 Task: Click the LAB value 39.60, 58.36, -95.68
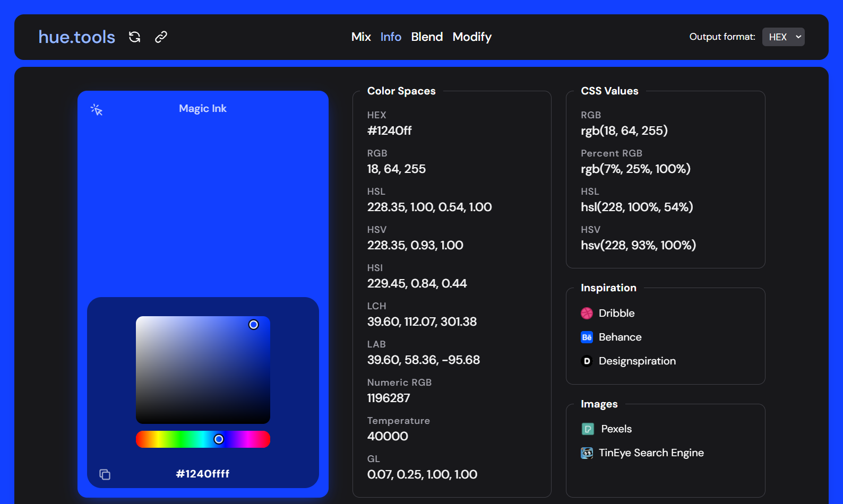coord(424,360)
